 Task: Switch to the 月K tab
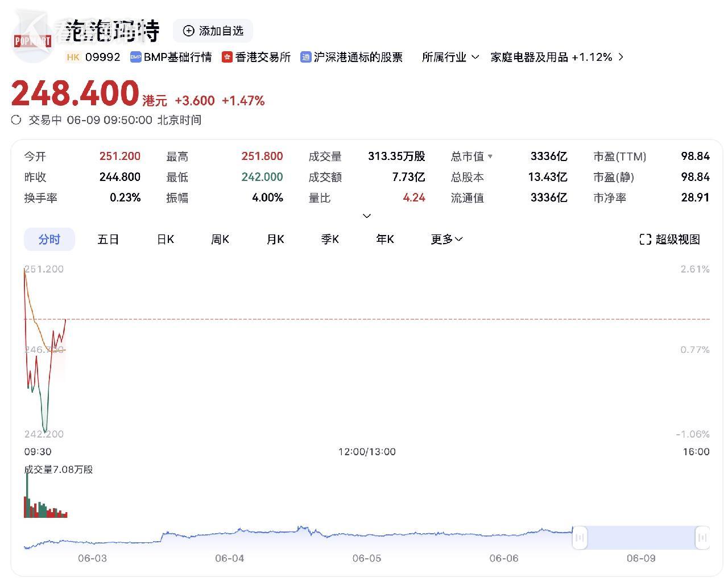(275, 239)
